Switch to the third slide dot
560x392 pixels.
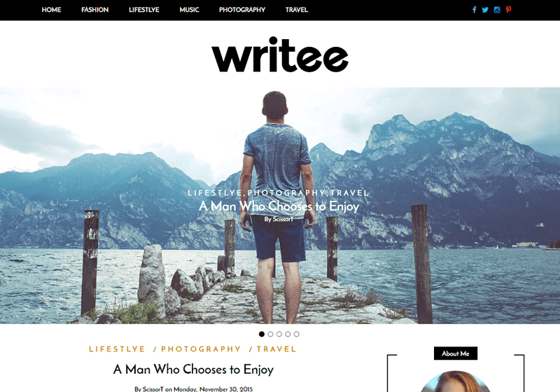(279, 334)
